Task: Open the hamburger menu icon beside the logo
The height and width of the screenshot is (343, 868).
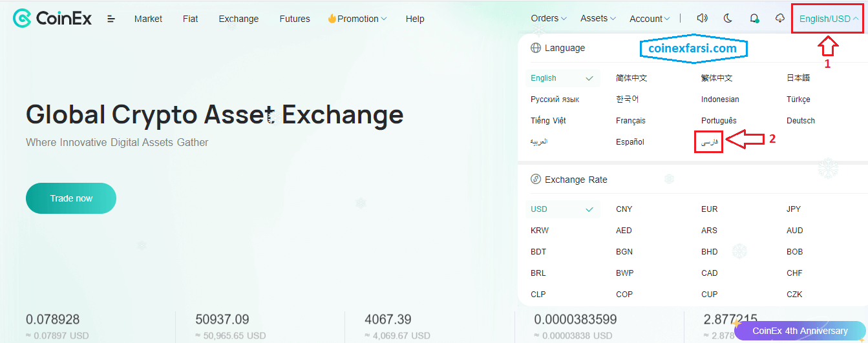Action: pos(111,19)
